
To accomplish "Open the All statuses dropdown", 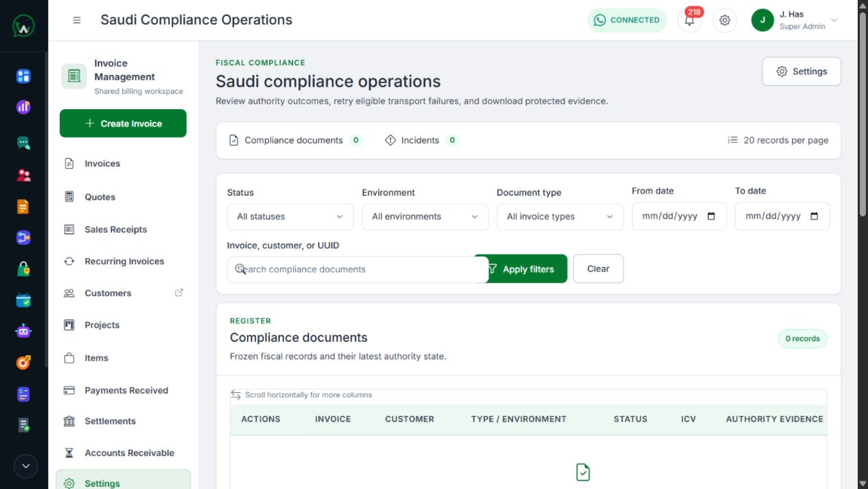I will 290,216.
